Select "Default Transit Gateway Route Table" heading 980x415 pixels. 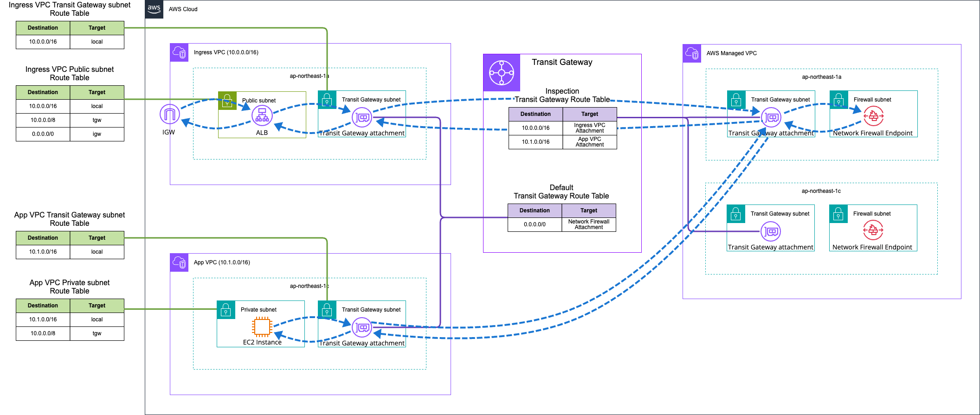[561, 192]
